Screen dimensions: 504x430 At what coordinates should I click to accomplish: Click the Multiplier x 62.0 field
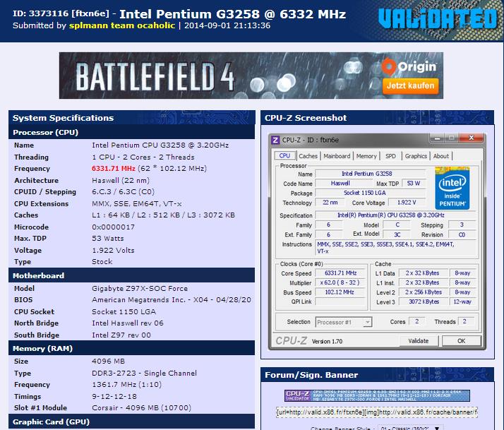point(340,282)
